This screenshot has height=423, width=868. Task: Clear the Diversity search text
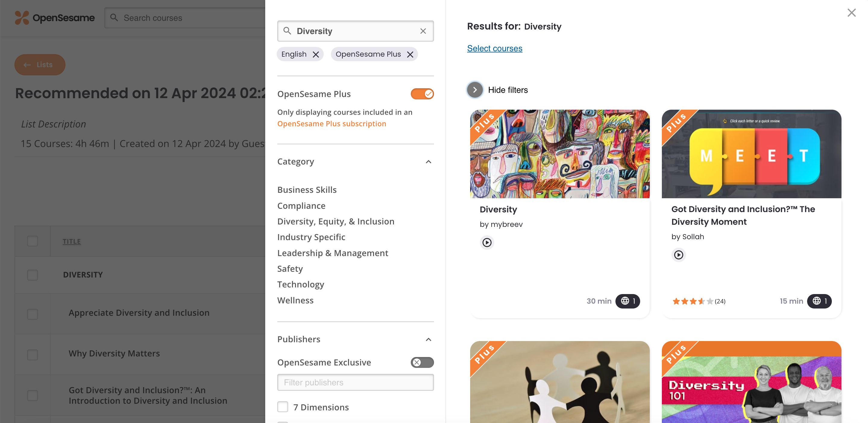pyautogui.click(x=423, y=31)
